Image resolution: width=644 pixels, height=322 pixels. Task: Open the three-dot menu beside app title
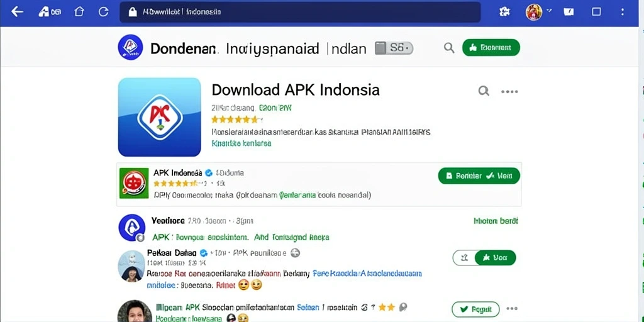tap(509, 92)
